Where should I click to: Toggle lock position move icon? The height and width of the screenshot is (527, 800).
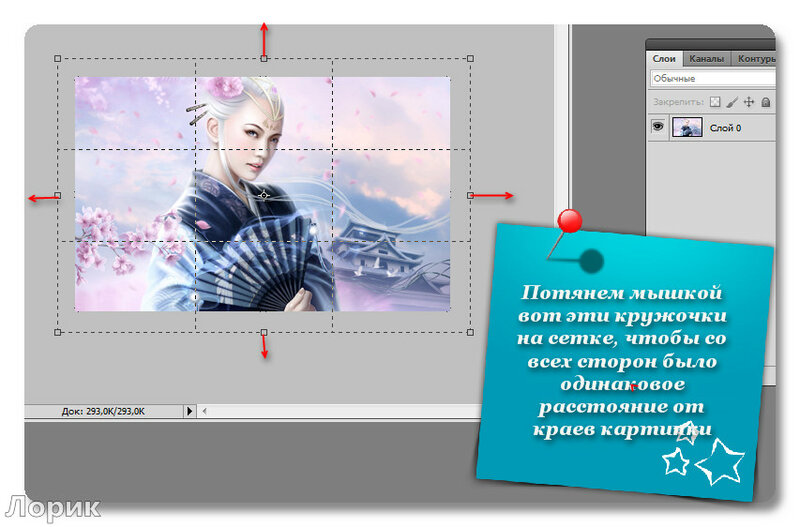pyautogui.click(x=748, y=102)
